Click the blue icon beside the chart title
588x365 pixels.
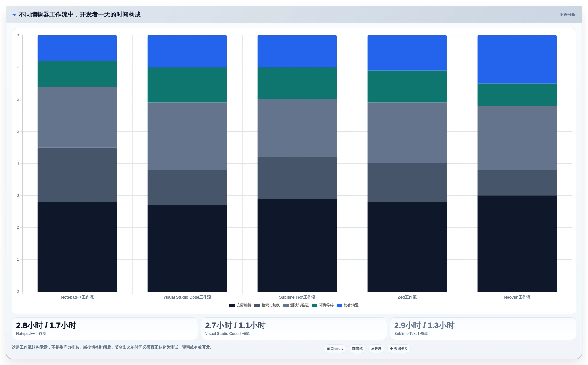coord(14,15)
